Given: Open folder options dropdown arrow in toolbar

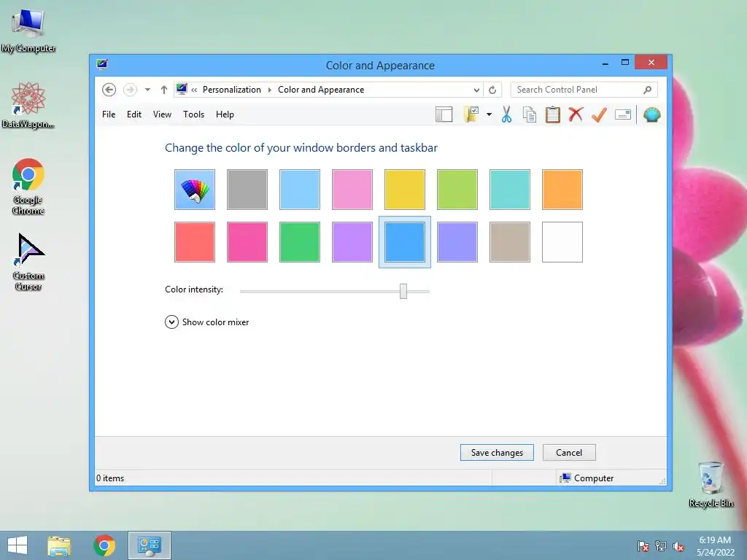Looking at the screenshot, I should pos(489,114).
